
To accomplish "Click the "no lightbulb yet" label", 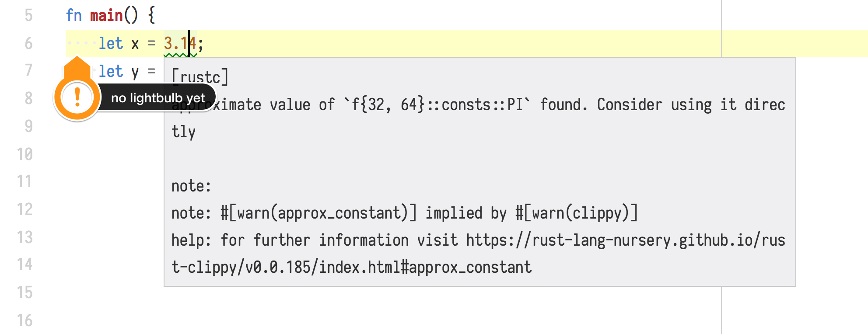I will (157, 98).
